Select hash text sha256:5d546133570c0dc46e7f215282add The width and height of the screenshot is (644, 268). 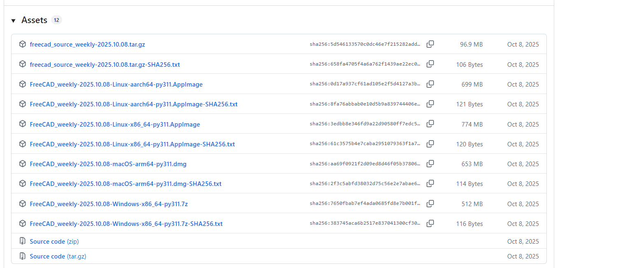coord(365,45)
